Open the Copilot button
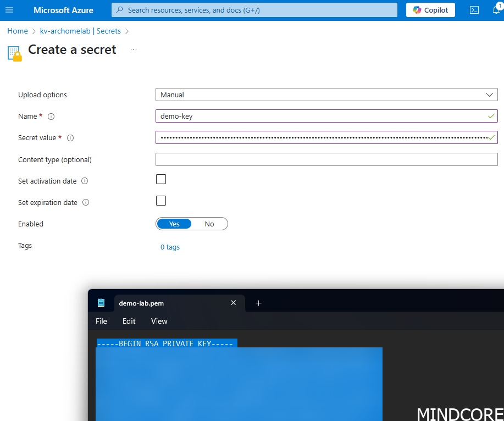Image resolution: width=504 pixels, height=421 pixels. click(x=430, y=10)
